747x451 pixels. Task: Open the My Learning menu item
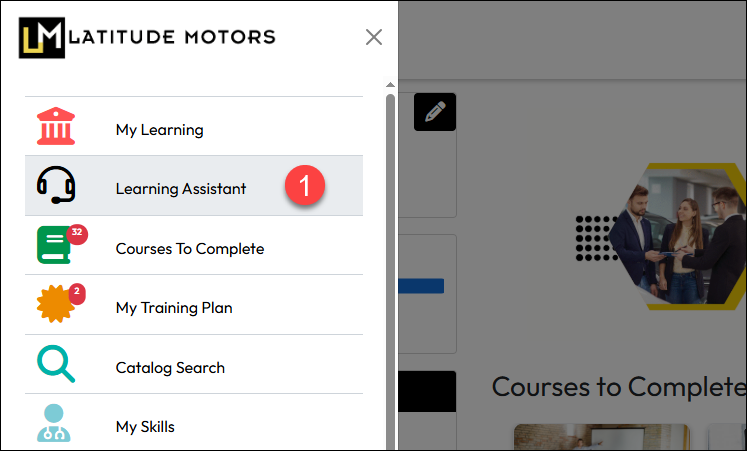click(159, 129)
